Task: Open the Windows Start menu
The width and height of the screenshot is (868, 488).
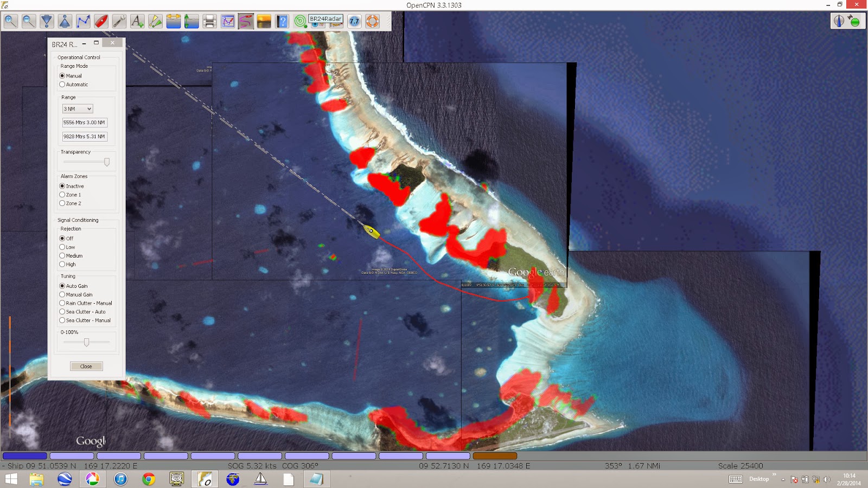Action: pyautogui.click(x=11, y=479)
